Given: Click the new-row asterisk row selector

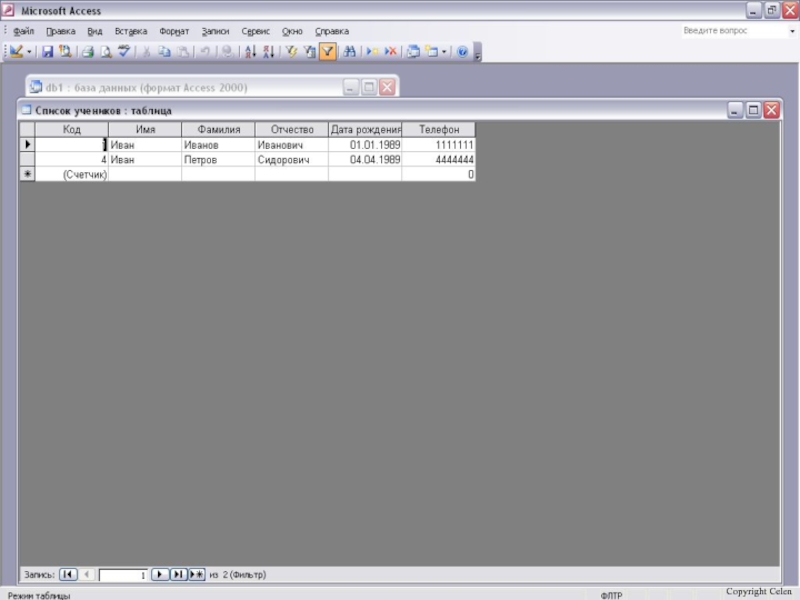Looking at the screenshot, I should [x=27, y=174].
